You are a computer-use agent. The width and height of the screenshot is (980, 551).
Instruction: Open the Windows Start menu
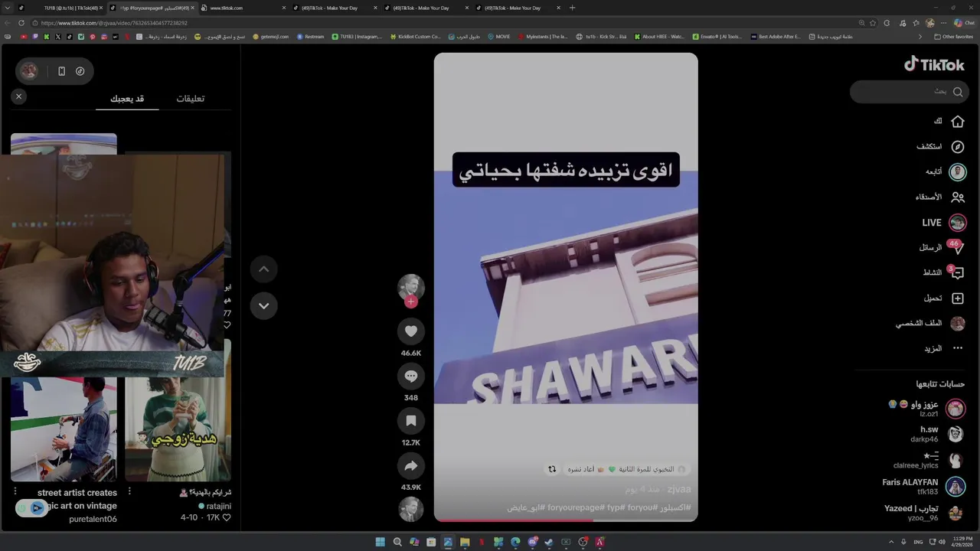coord(381,542)
